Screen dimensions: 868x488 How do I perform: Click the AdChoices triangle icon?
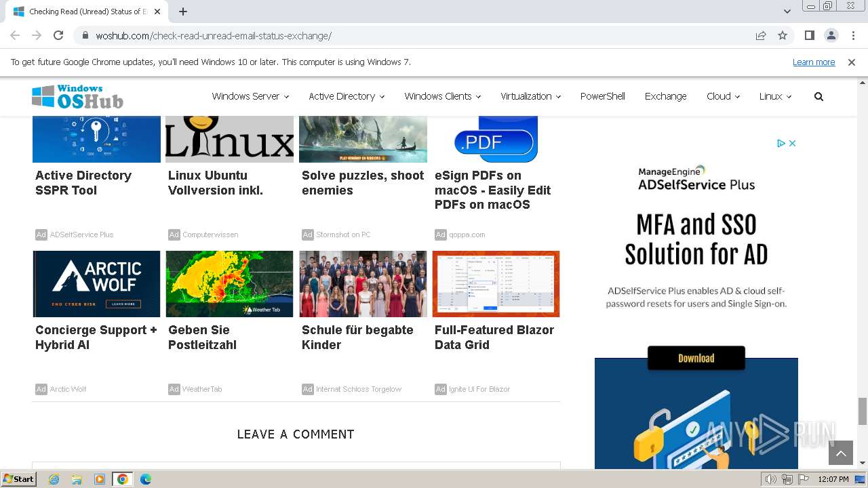point(781,143)
